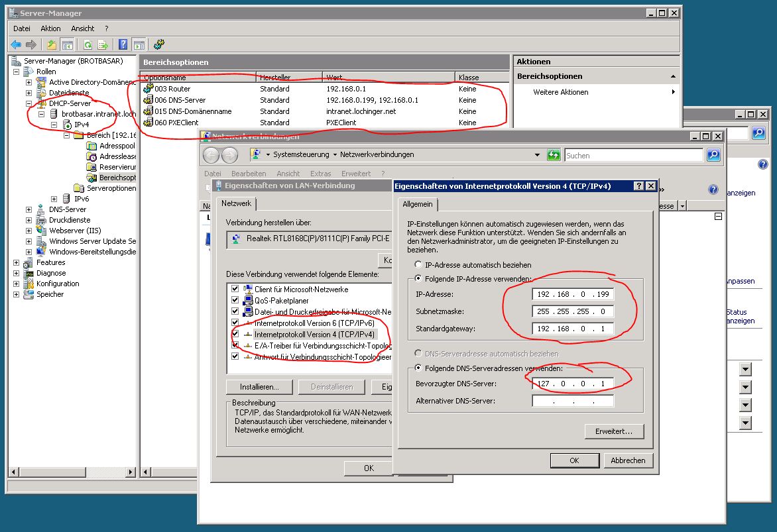This screenshot has width=777, height=532.
Task: Uncheck Client für Microsoft-Netzwerke
Action: coord(235,289)
